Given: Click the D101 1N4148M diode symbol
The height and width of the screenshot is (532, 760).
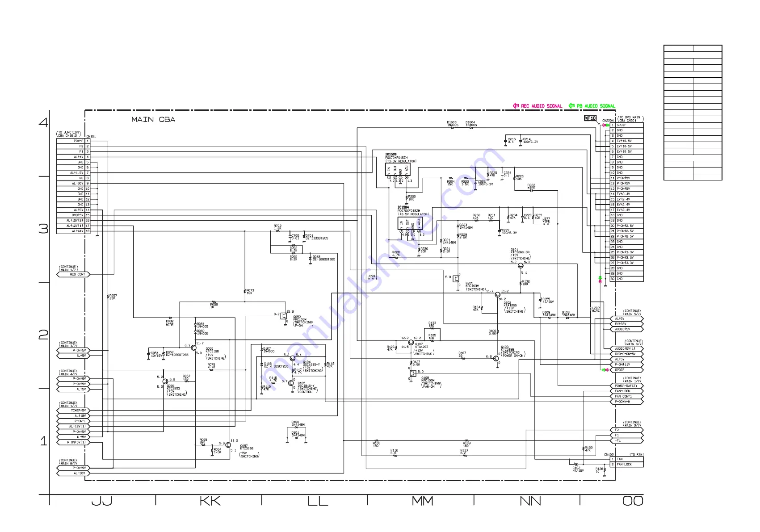Looking at the screenshot, I should (297, 438).
